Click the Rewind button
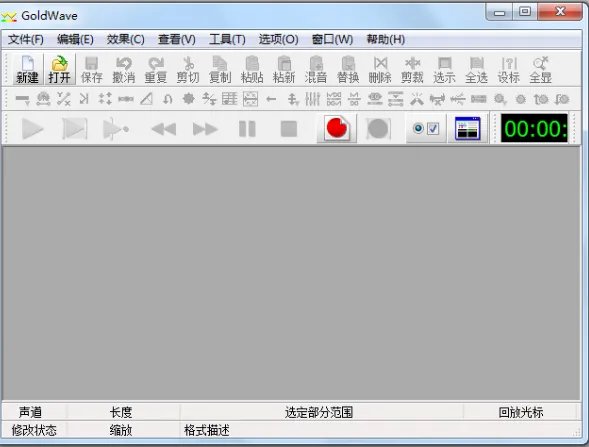The height and width of the screenshot is (447, 589). (164, 129)
